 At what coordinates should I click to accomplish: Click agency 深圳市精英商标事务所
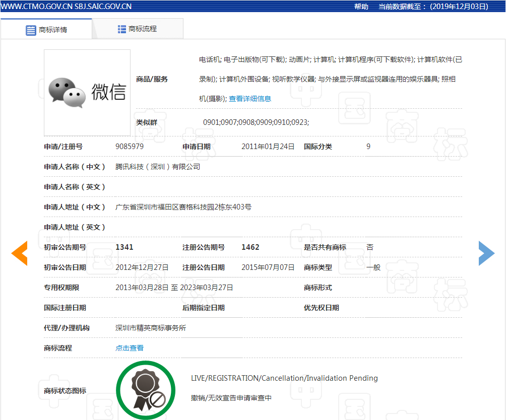coord(151,328)
